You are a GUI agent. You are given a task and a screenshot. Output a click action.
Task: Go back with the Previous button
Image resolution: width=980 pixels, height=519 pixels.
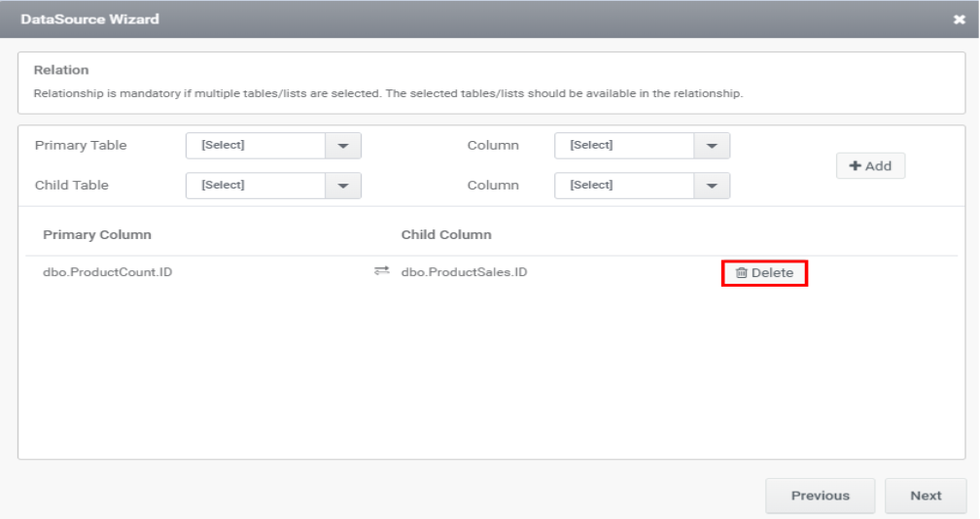(820, 496)
